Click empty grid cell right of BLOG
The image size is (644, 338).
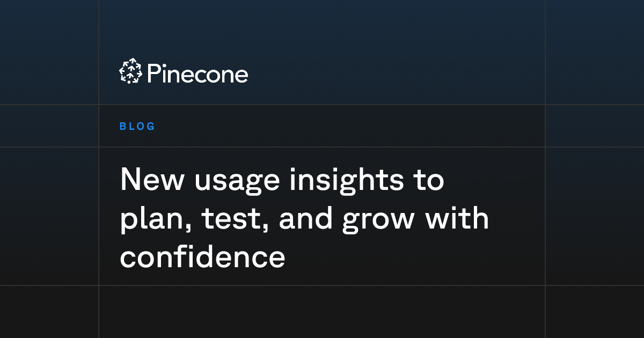coord(595,126)
